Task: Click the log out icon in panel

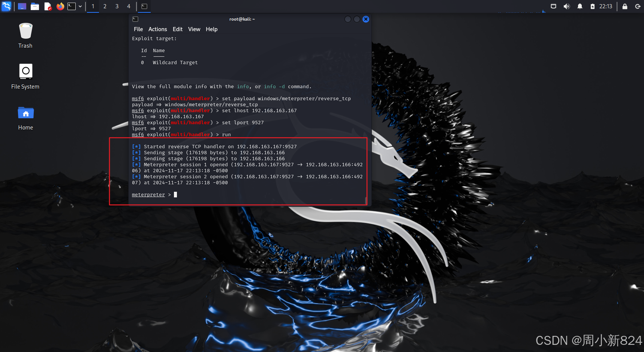Action: tap(638, 6)
